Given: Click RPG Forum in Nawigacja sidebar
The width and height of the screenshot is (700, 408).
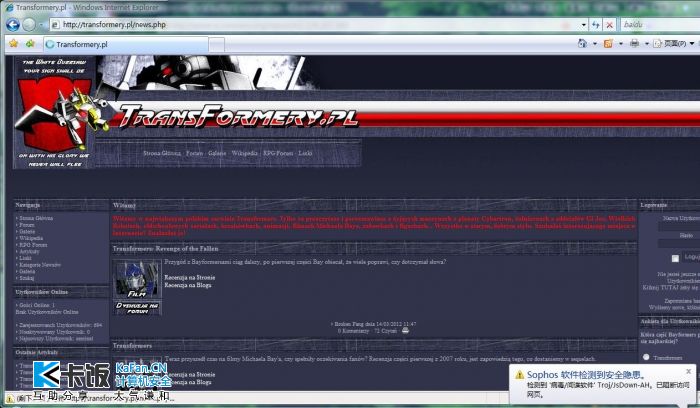Looking at the screenshot, I should [33, 245].
